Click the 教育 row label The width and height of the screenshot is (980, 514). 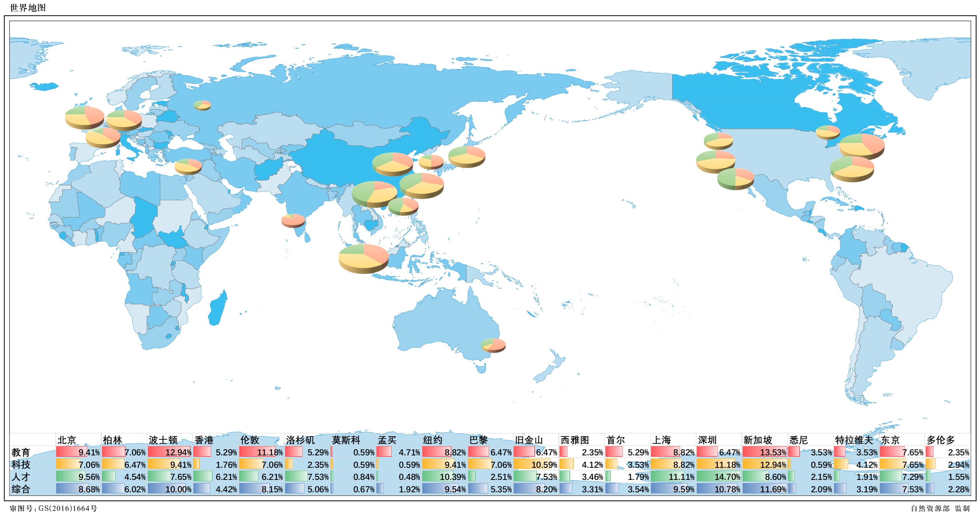pos(21,452)
